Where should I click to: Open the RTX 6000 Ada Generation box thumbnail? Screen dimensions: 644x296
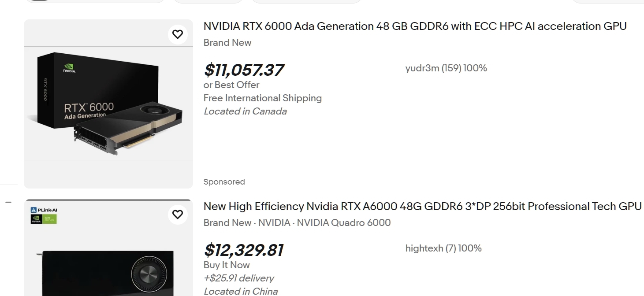[108, 104]
